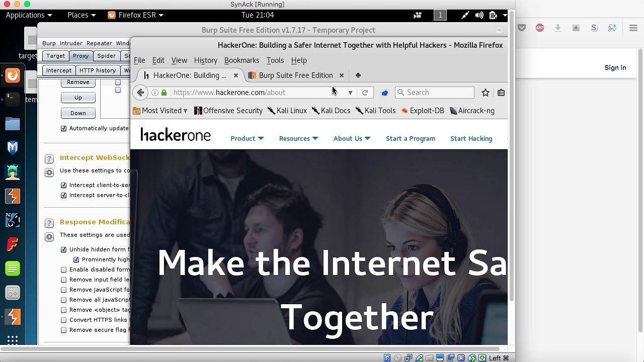Click Start Hacking link

tap(471, 138)
